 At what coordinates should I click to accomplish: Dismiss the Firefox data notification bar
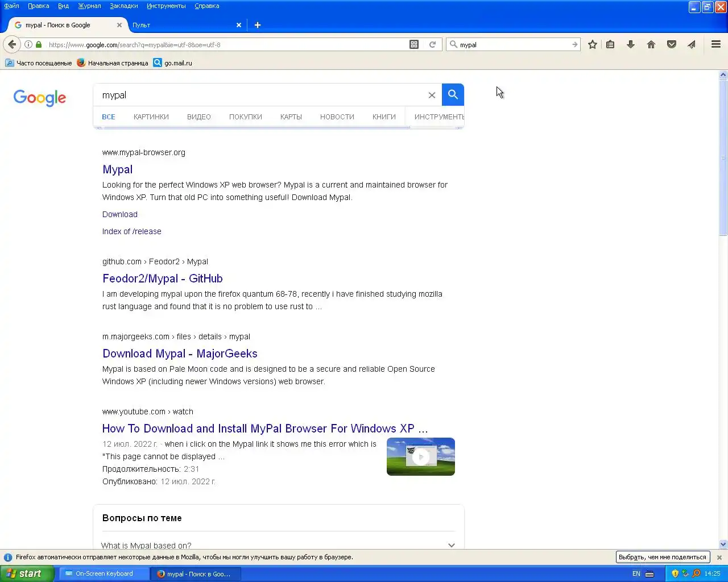(719, 558)
